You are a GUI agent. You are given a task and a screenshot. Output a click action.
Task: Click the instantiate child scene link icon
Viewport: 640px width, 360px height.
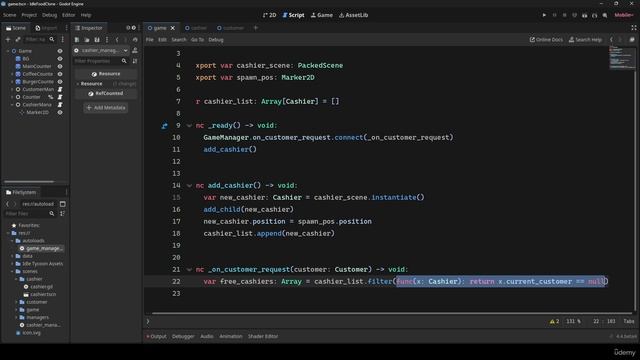[18, 40]
